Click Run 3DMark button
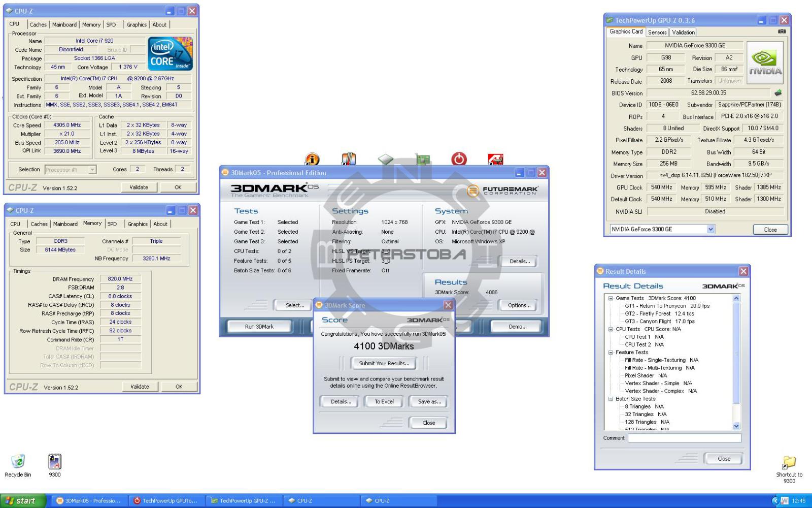This screenshot has width=812, height=508. point(259,327)
